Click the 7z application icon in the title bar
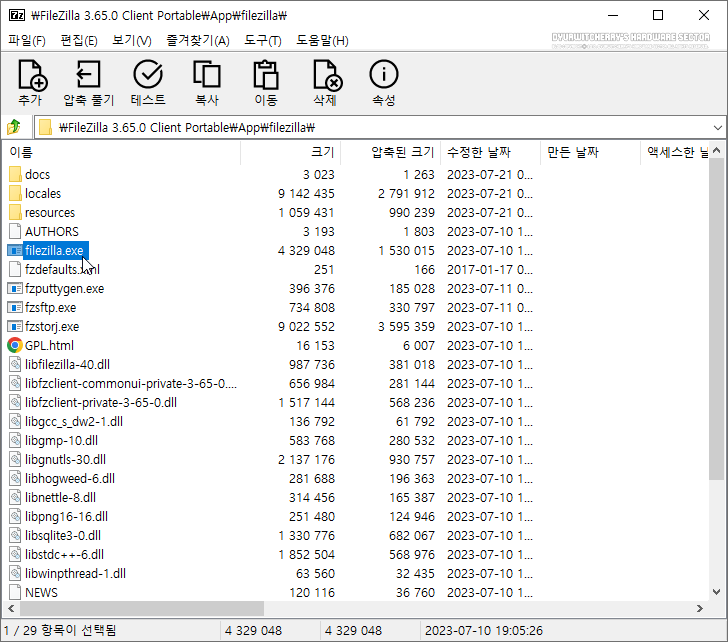This screenshot has width=728, height=642. click(17, 15)
